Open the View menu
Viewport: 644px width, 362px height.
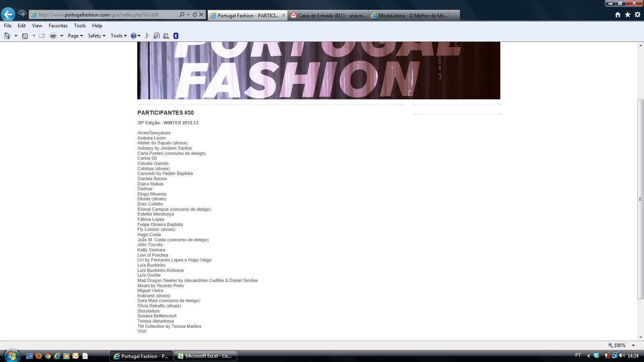pyautogui.click(x=37, y=25)
